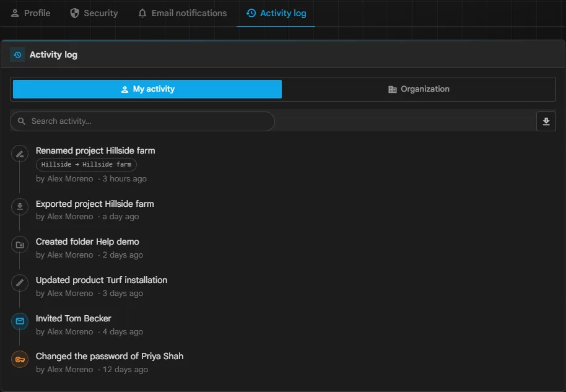Click "Changed the password of Priya Shah"
566x392 pixels.
(110, 357)
